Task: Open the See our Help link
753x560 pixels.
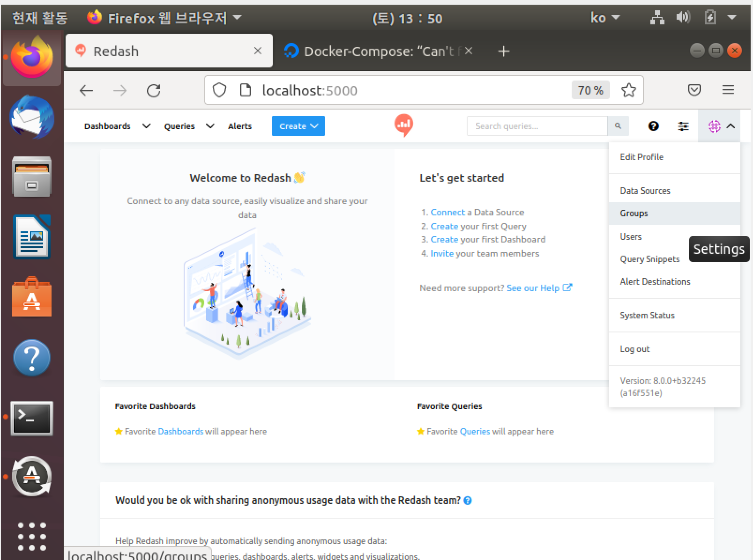Action: [539, 288]
